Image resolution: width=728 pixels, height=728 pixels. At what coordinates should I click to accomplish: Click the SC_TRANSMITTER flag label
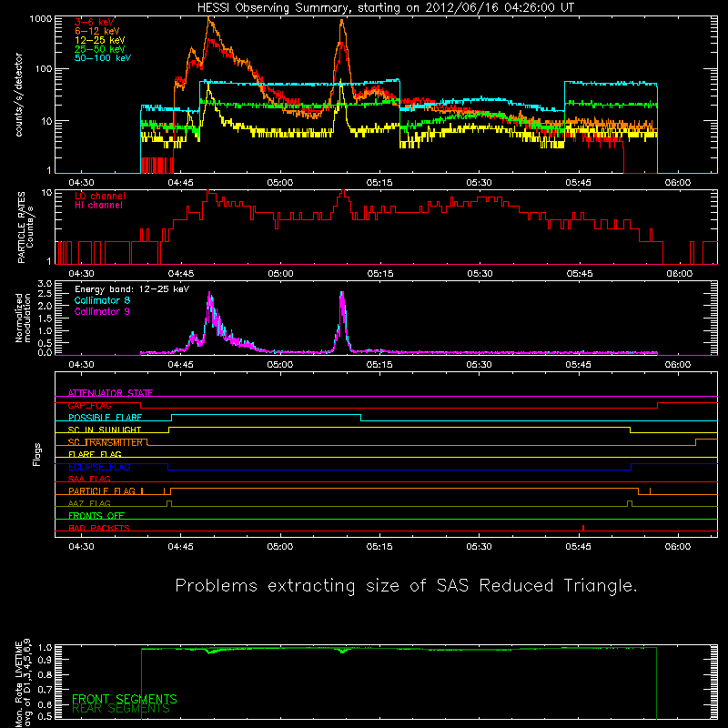tap(106, 442)
